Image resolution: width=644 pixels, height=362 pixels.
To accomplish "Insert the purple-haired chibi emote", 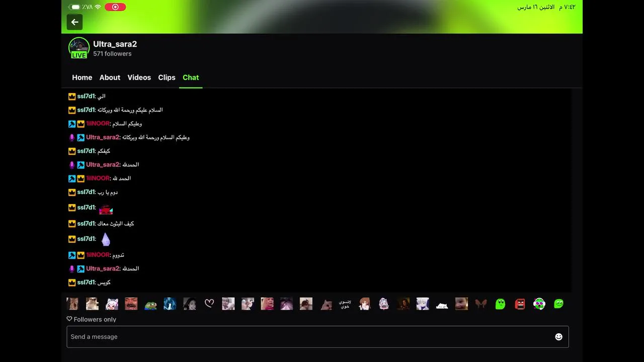I will (x=384, y=304).
